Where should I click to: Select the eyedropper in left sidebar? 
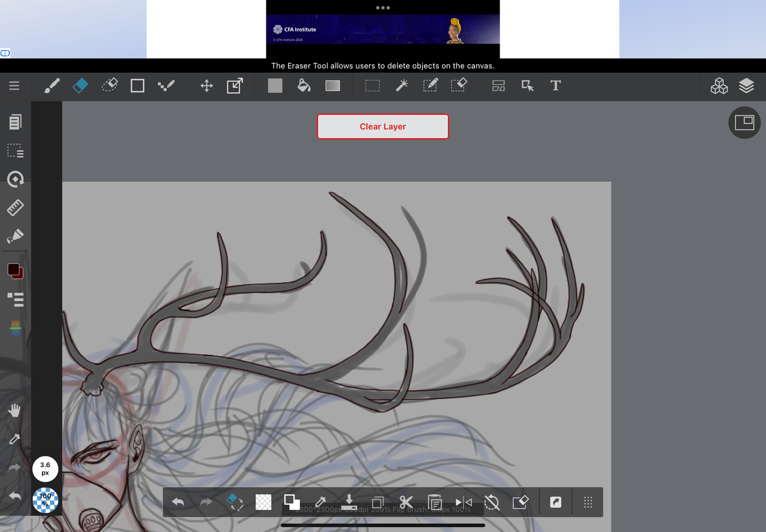tap(14, 439)
